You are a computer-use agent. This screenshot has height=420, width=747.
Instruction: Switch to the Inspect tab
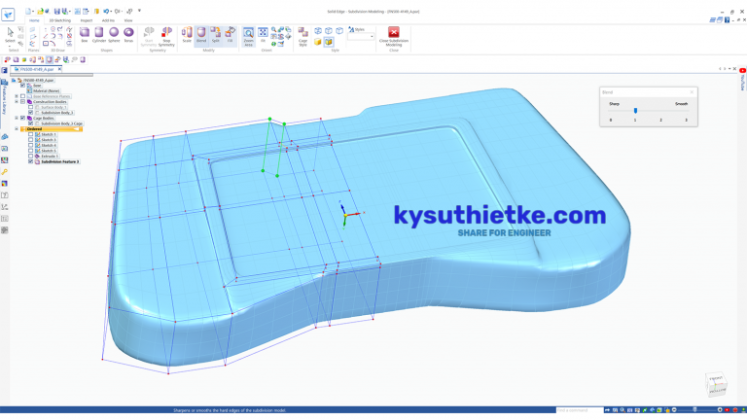point(86,20)
